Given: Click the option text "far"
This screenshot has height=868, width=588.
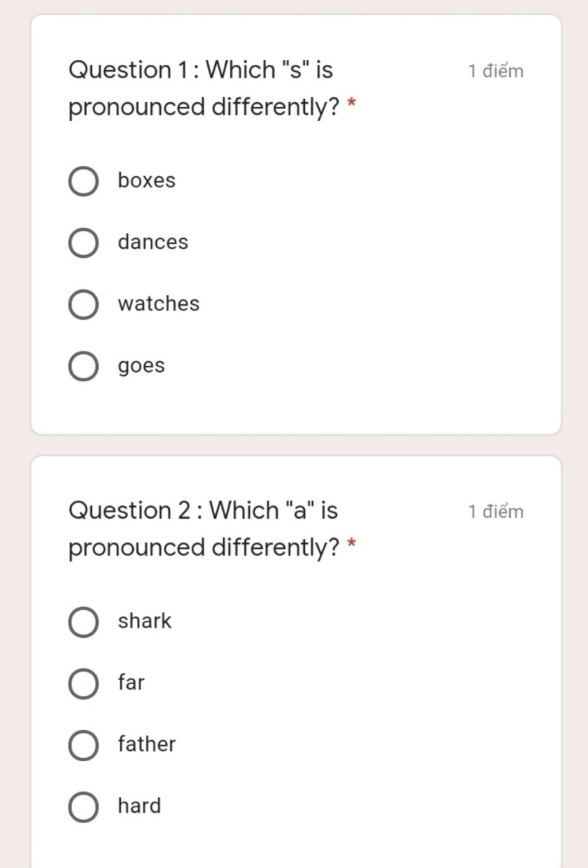Looking at the screenshot, I should click(131, 682).
